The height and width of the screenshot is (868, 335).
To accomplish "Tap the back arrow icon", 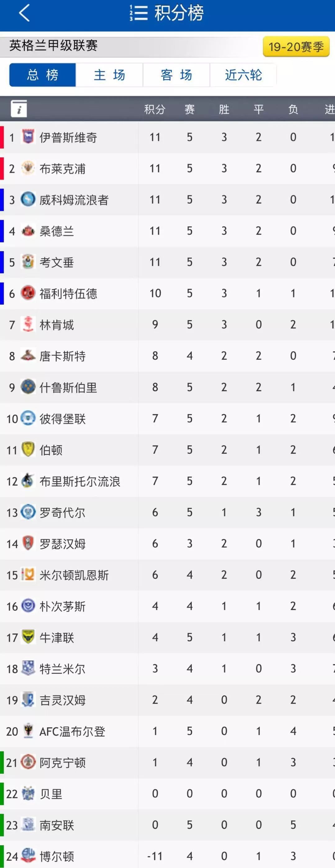I will point(25,13).
